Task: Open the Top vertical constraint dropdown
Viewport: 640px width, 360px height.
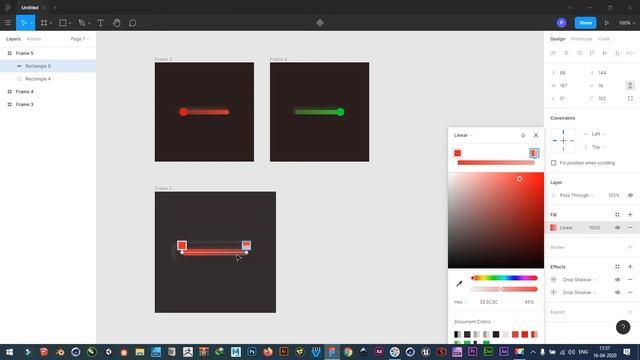Action: pyautogui.click(x=598, y=147)
